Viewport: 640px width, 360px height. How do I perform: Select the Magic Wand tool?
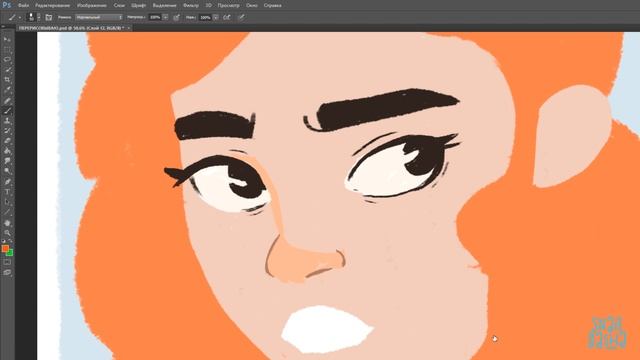[x=7, y=70]
